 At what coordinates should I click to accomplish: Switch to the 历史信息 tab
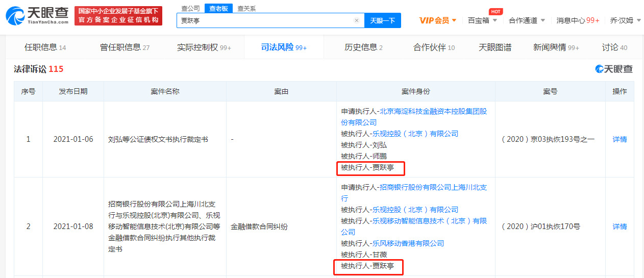(x=363, y=47)
